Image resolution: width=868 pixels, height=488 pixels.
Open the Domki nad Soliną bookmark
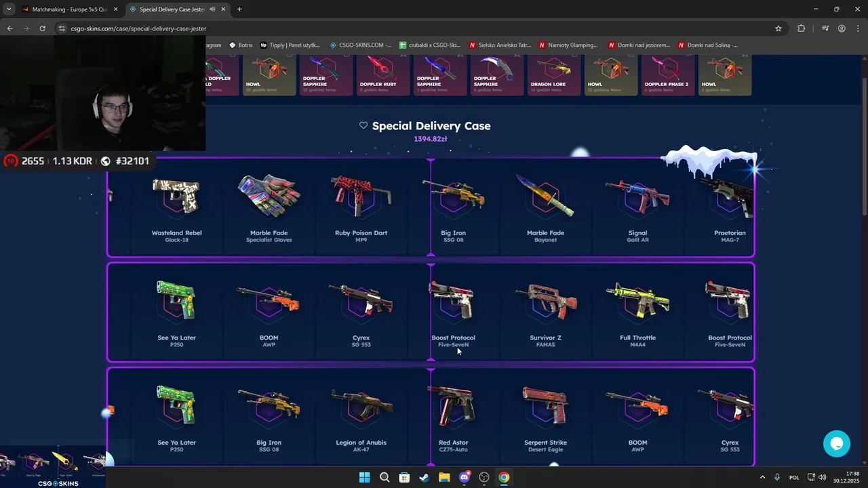click(708, 45)
